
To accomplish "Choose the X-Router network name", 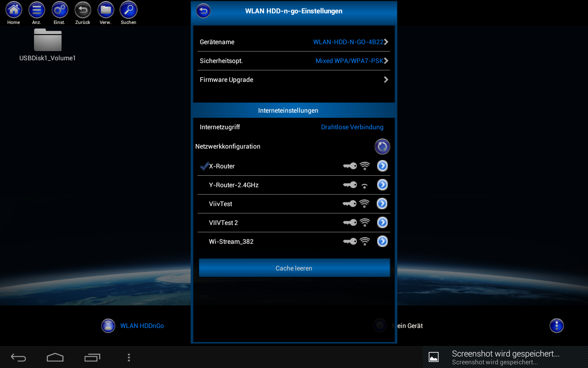I will pyautogui.click(x=222, y=166).
